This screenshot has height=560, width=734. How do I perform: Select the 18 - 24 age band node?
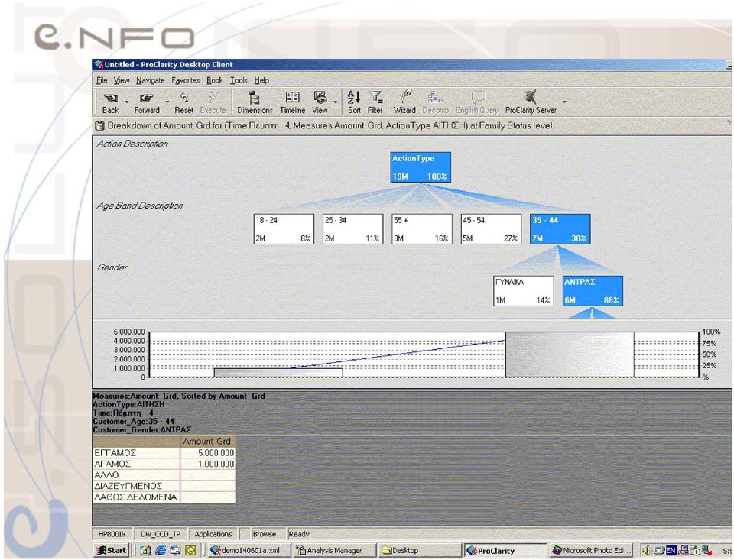(x=284, y=228)
